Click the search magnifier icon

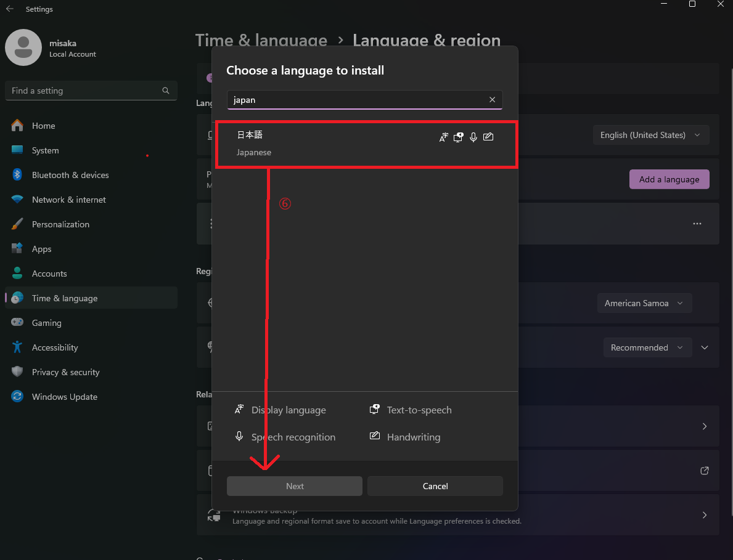tap(165, 91)
